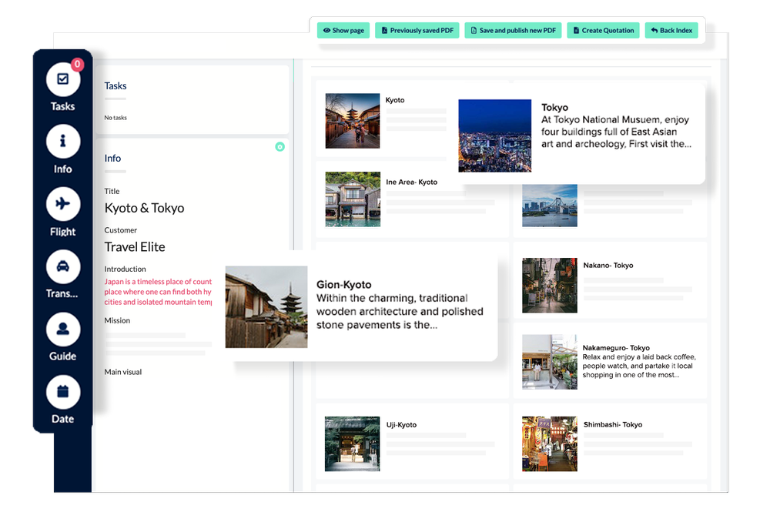
Task: Open the Guide person icon
Action: [x=63, y=329]
